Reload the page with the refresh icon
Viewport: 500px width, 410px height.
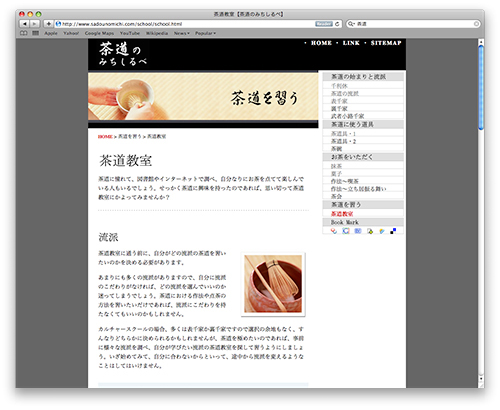tap(337, 24)
